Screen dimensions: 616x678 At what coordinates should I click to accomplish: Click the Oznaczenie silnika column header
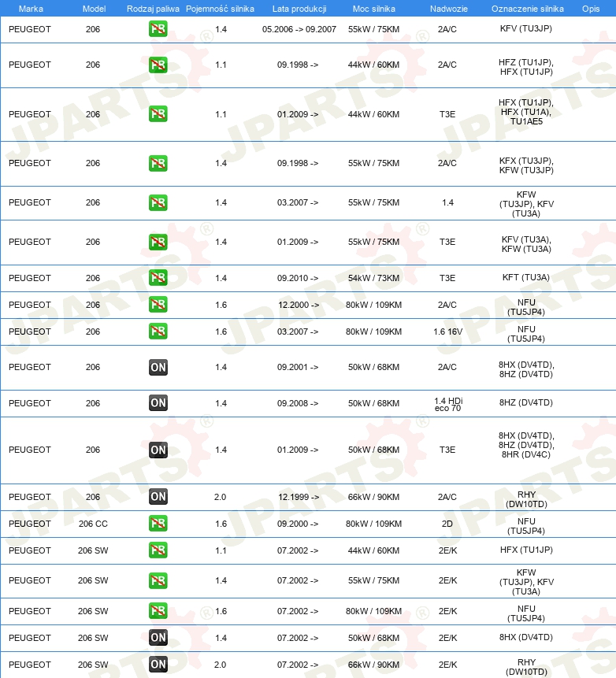[527, 9]
